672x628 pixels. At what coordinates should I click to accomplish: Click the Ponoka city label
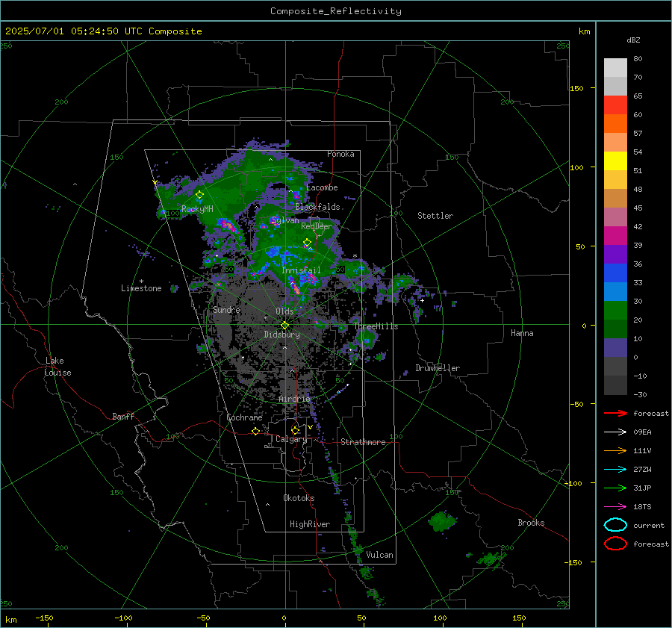(x=340, y=154)
